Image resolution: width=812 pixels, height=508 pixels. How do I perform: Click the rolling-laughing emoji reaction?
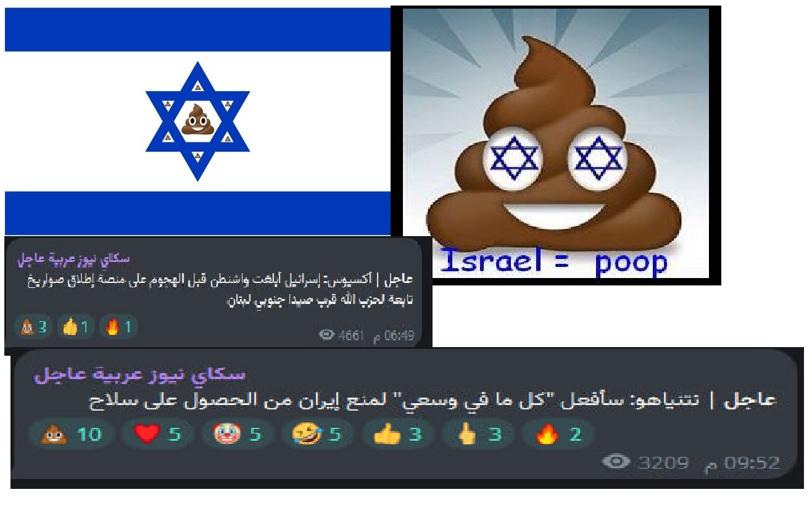[317, 435]
